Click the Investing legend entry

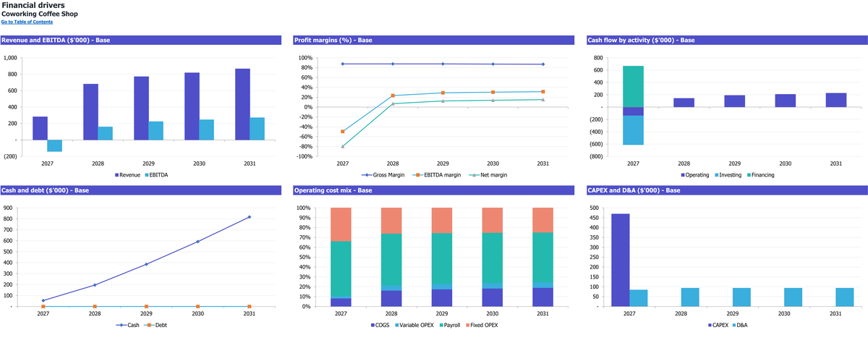(x=728, y=174)
